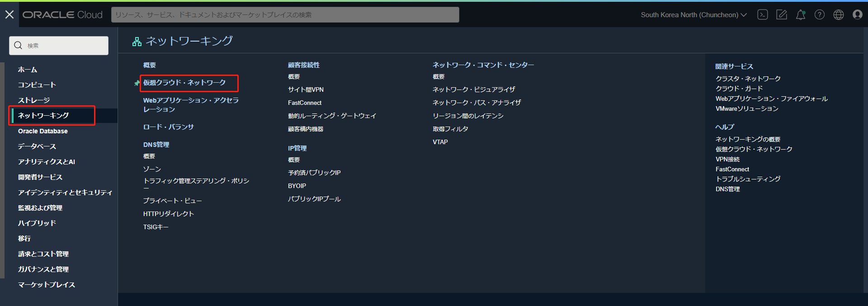Click the ORACLE Cloud logo
868x306 pixels.
pyautogui.click(x=63, y=15)
